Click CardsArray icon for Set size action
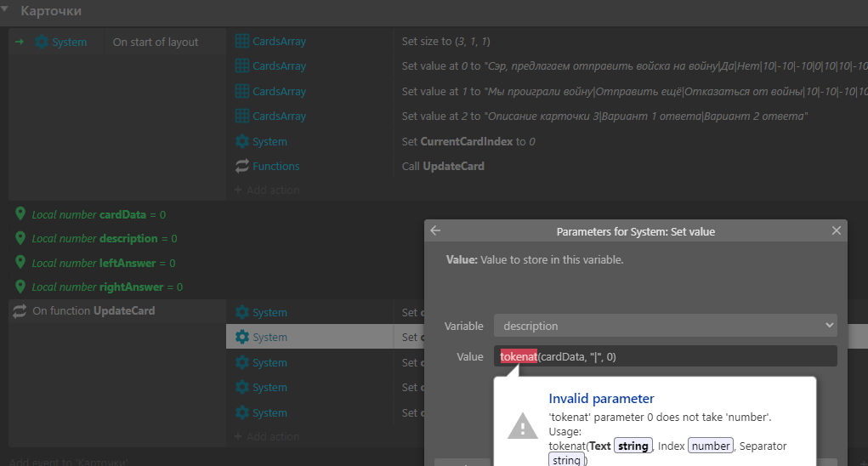The height and width of the screenshot is (466, 868). (242, 41)
